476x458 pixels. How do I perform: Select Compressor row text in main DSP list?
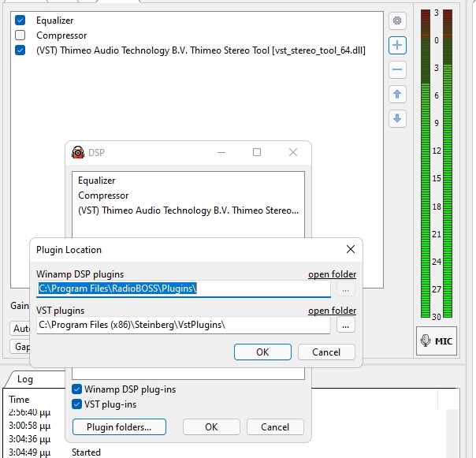(x=61, y=35)
